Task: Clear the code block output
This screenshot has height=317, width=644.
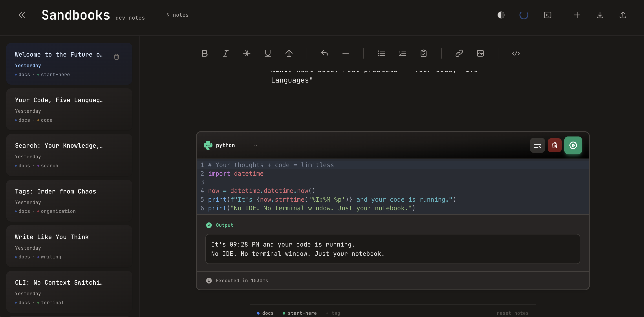Action: pyautogui.click(x=537, y=145)
